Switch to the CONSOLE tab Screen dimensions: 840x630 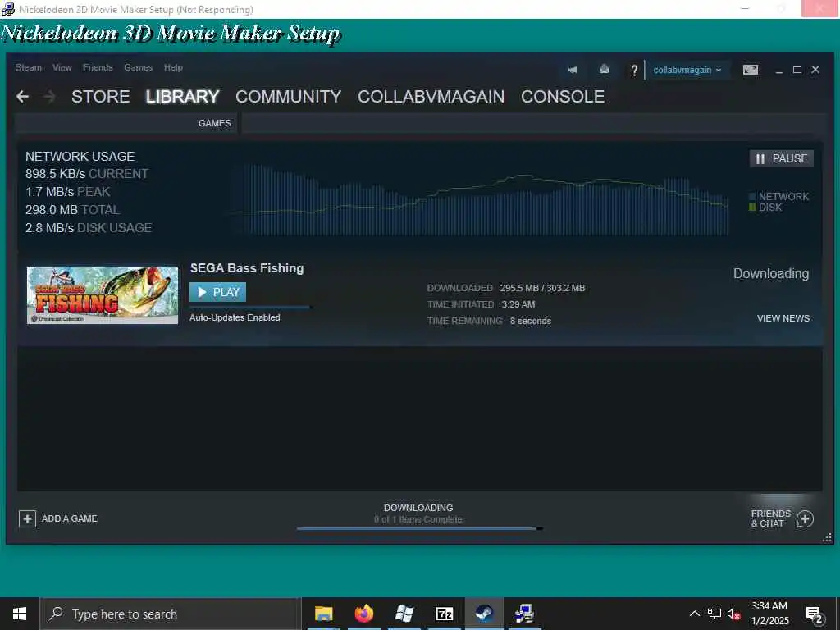coord(563,97)
